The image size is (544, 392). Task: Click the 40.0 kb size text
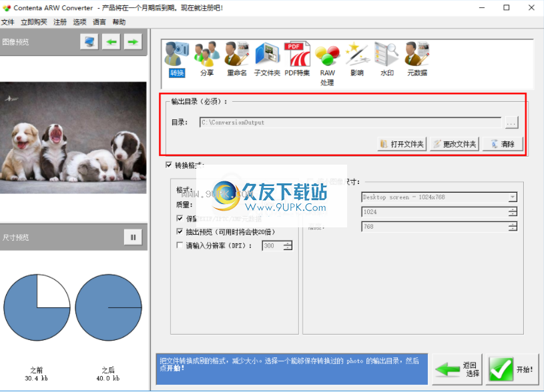[x=108, y=379]
